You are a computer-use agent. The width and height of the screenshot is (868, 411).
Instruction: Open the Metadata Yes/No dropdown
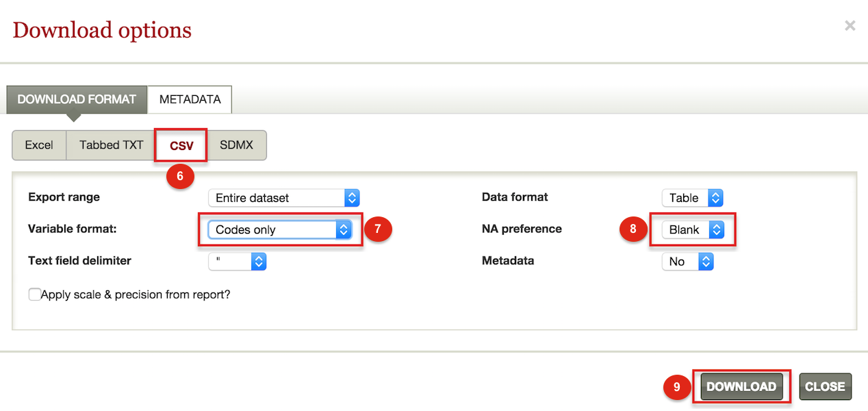[687, 262]
